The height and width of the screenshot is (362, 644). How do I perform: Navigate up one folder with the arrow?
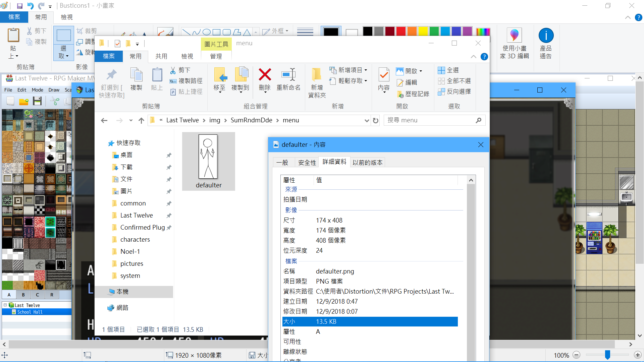[141, 120]
